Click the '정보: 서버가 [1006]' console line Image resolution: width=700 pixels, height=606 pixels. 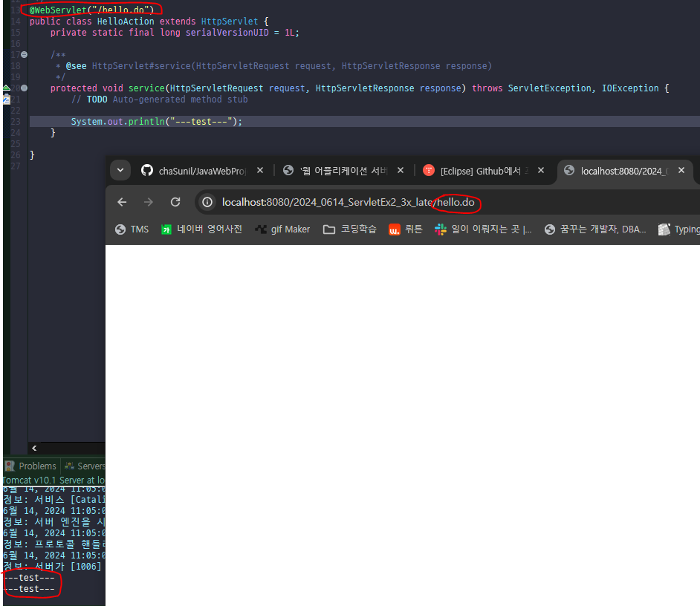[x=52, y=567]
